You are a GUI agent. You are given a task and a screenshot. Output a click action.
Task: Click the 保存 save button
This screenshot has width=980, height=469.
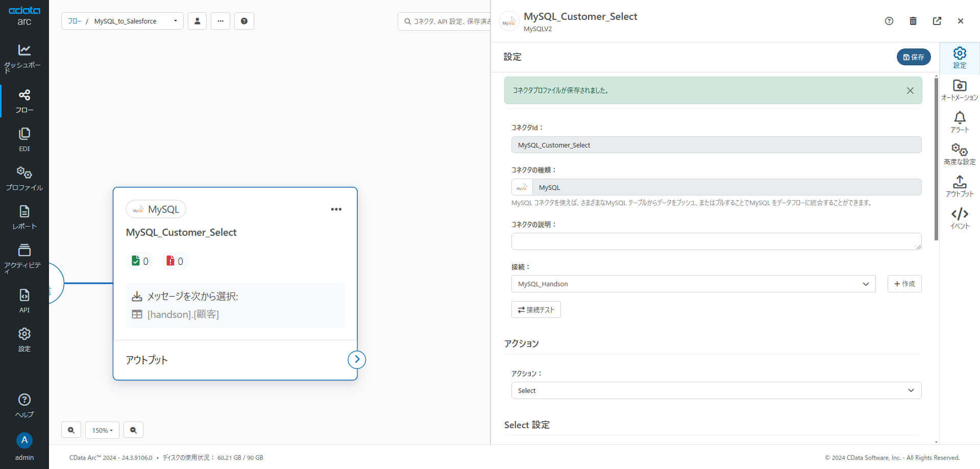[x=913, y=57]
